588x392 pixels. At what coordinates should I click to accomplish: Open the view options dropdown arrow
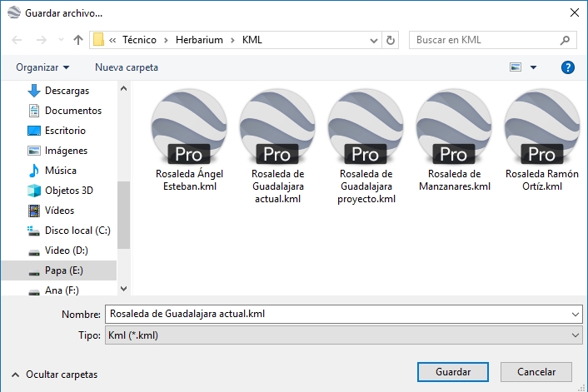[x=534, y=67]
